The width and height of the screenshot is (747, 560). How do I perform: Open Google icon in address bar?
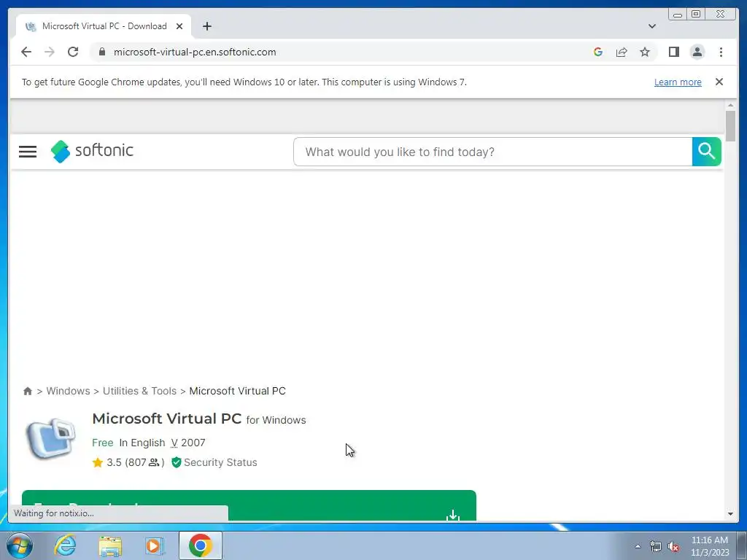598,52
